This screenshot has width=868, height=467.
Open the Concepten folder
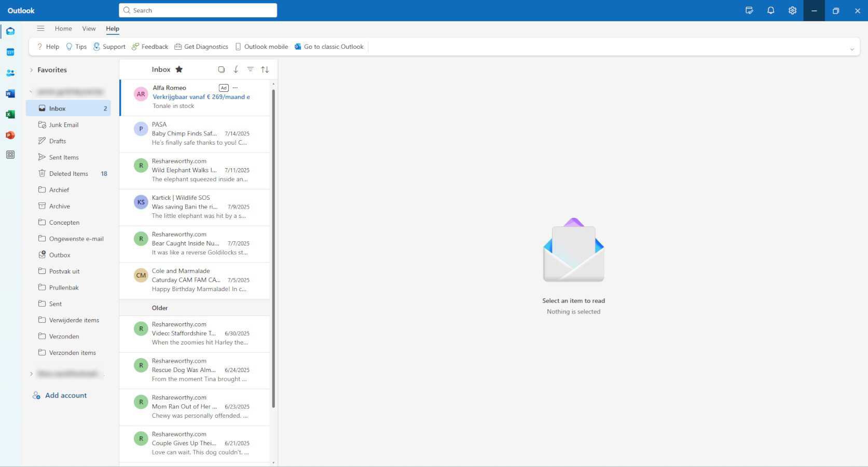68,223
